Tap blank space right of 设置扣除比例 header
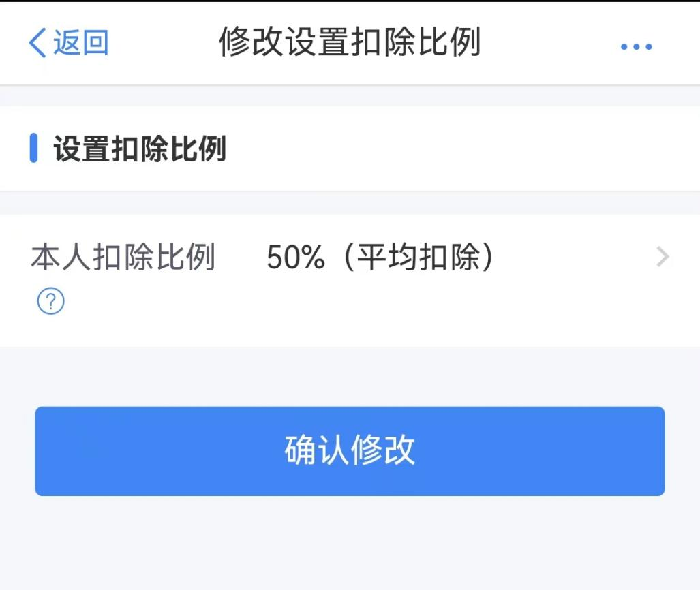 point(463,149)
